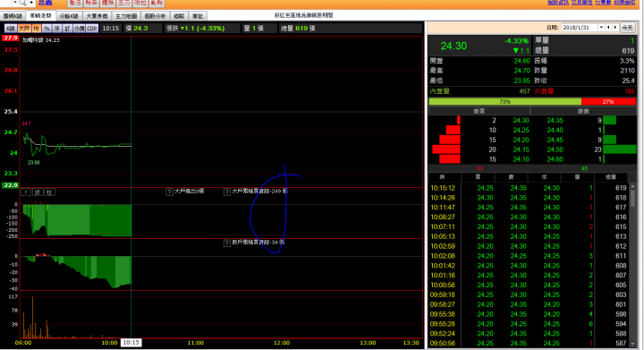Viewport: 644px width, 350px height.
Task: Open the third blue link at top right
Action: click(x=603, y=3)
